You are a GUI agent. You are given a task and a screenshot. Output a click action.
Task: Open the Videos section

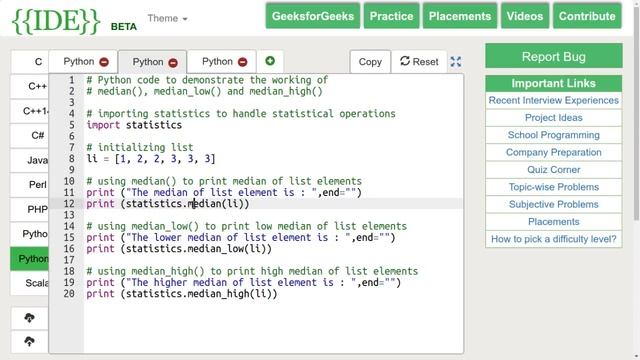pos(525,16)
